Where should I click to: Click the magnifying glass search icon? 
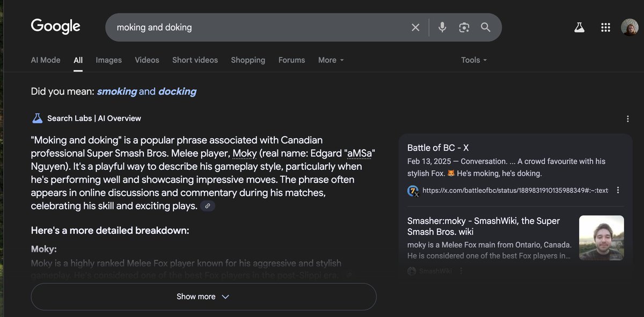(x=486, y=27)
